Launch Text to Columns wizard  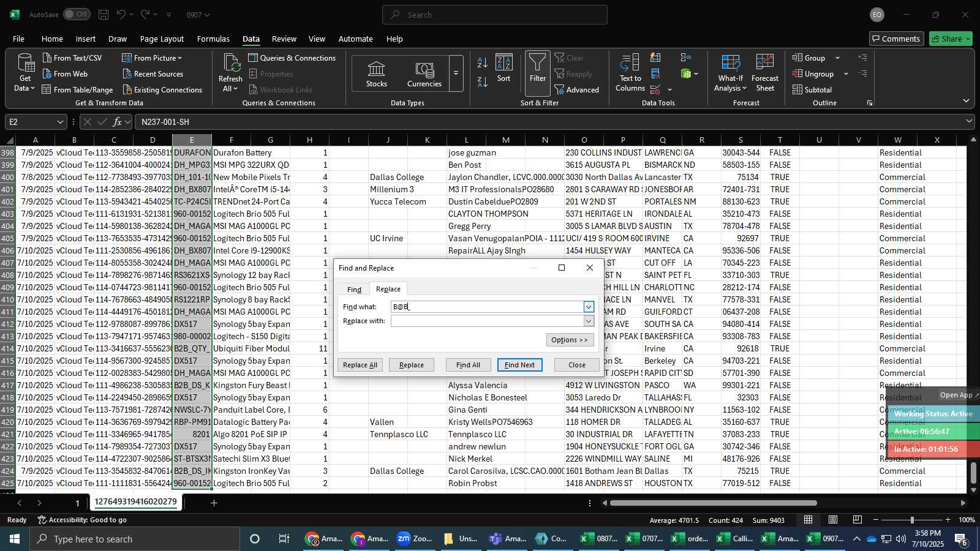630,73
